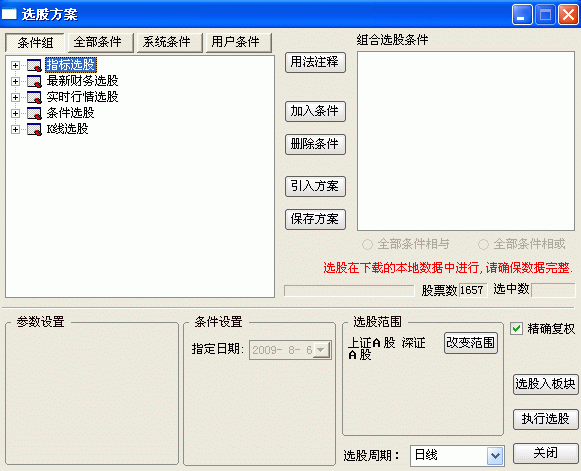
Task: Toggle the 精确复权 checkbox
Action: pos(516,329)
